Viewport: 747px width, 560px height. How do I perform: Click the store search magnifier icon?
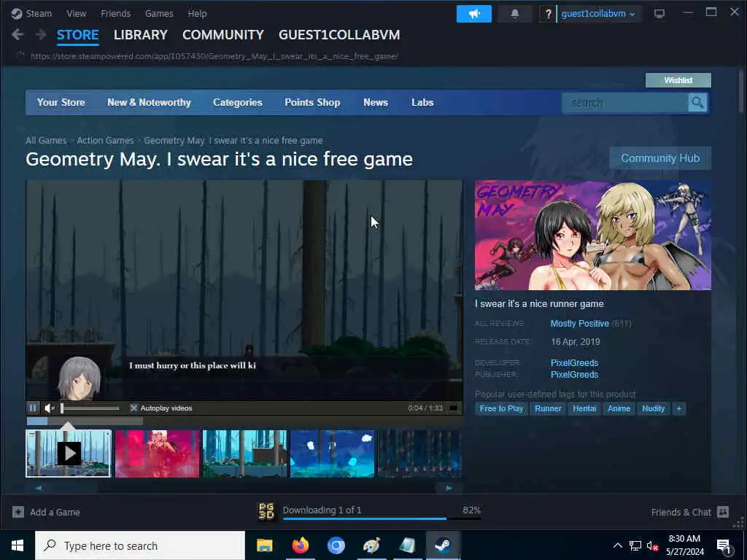(697, 102)
